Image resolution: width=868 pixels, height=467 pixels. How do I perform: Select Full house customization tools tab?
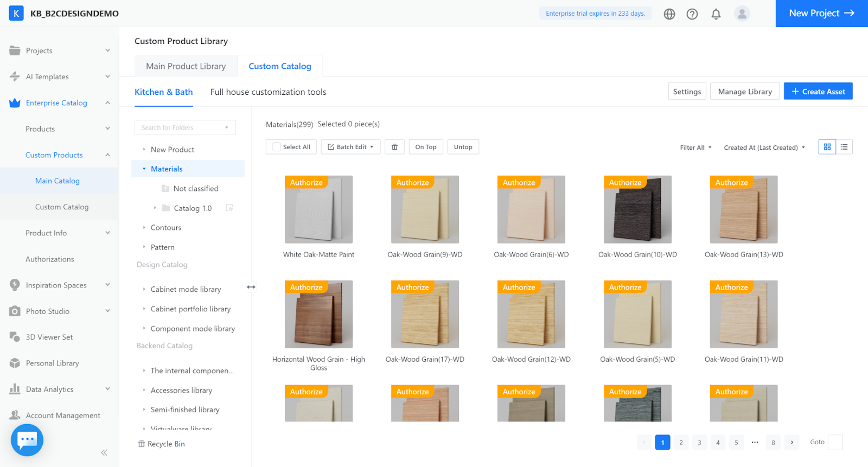(x=268, y=92)
